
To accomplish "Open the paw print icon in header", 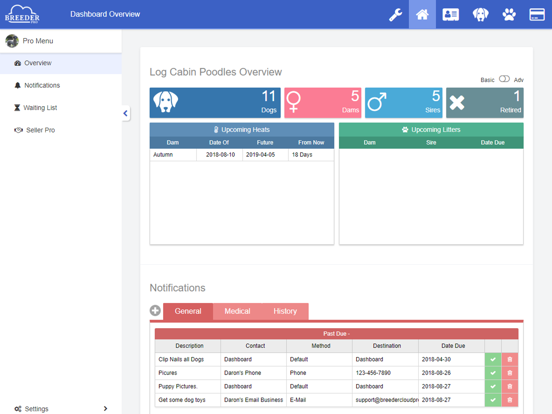I will (509, 15).
